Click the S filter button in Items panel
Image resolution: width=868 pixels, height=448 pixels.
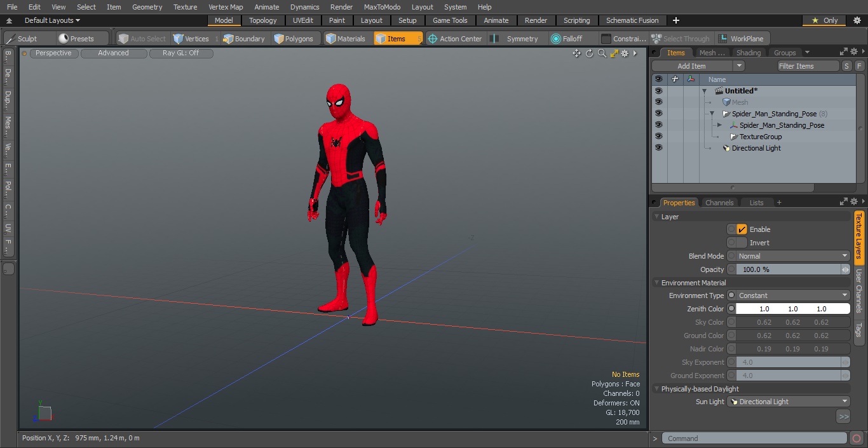[x=847, y=66]
